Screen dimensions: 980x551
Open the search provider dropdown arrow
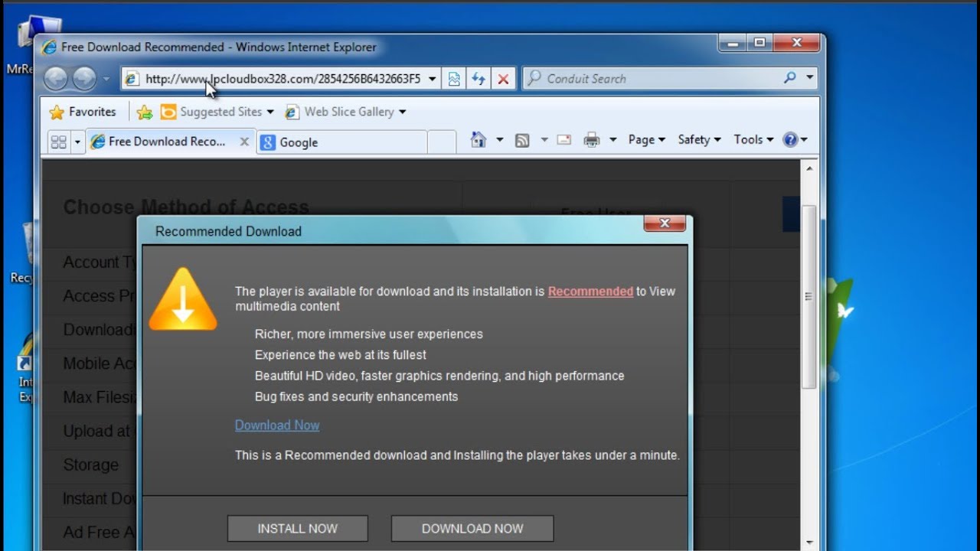(x=809, y=77)
